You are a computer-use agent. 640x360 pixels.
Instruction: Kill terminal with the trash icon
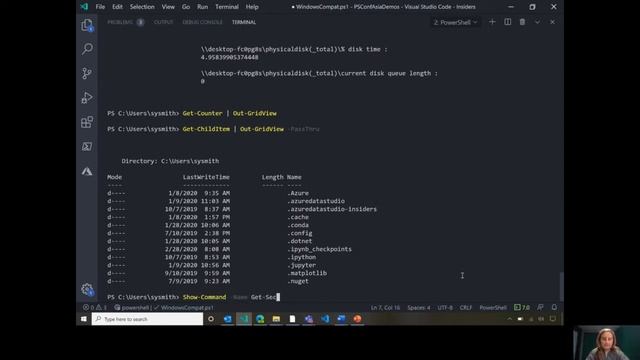(x=522, y=22)
